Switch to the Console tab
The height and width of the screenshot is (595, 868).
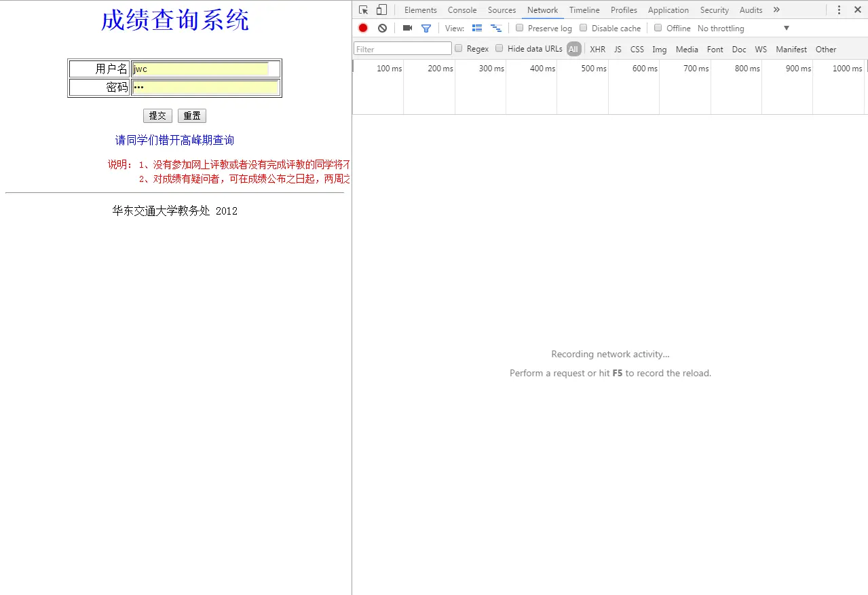pos(461,10)
